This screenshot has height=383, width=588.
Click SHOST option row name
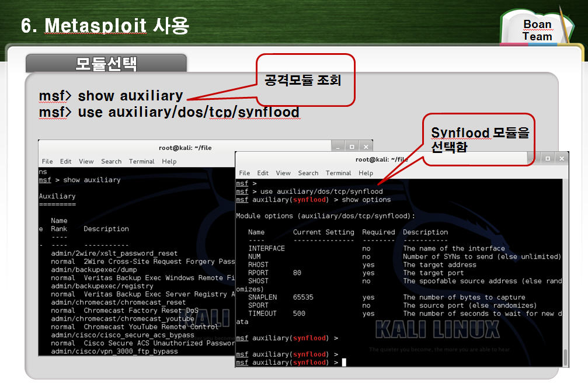tap(258, 281)
